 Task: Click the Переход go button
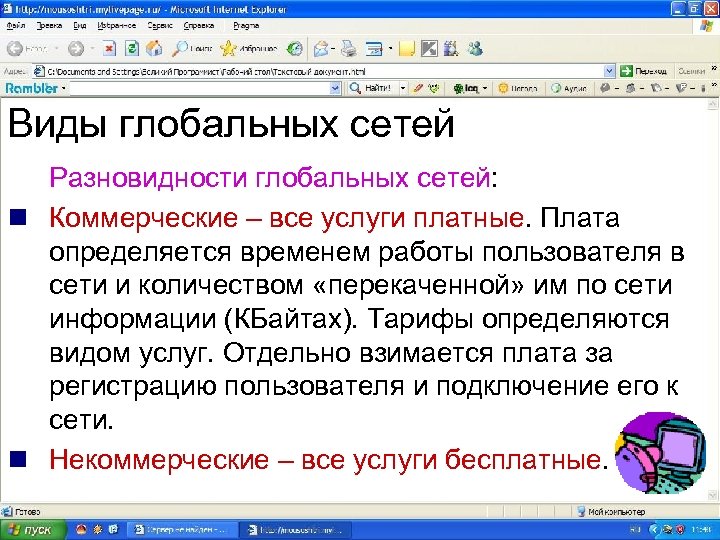pos(644,71)
